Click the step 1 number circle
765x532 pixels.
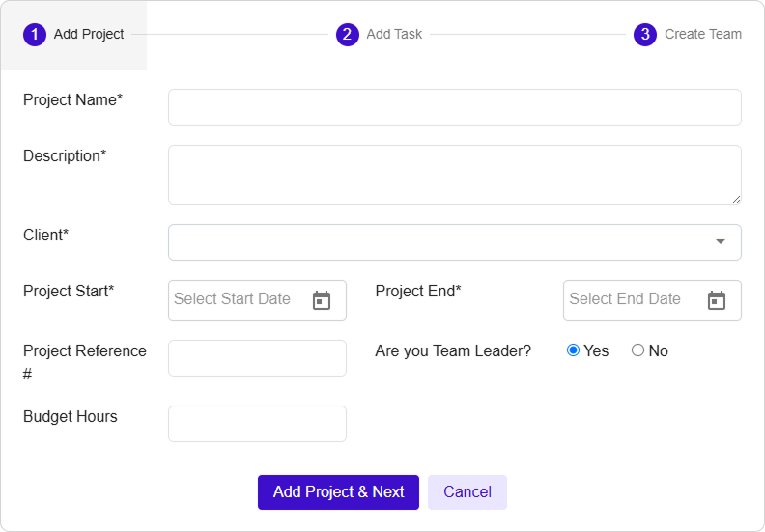click(x=35, y=35)
